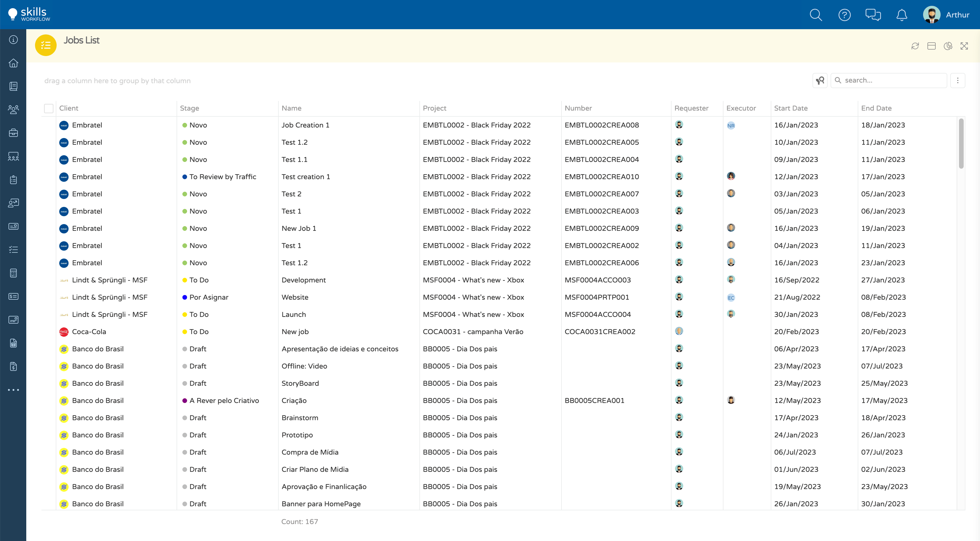This screenshot has height=541, width=980.
Task: Open the dollar document icon in sidebar
Action: 13,367
